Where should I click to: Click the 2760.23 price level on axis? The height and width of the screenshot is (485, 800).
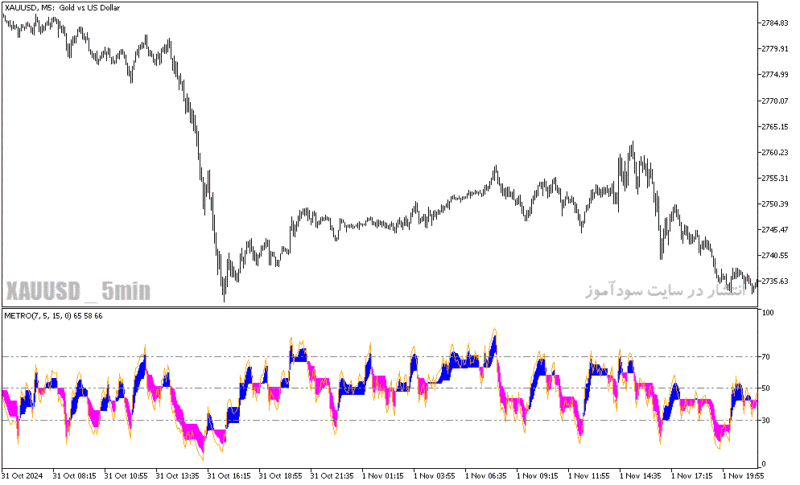pos(774,152)
